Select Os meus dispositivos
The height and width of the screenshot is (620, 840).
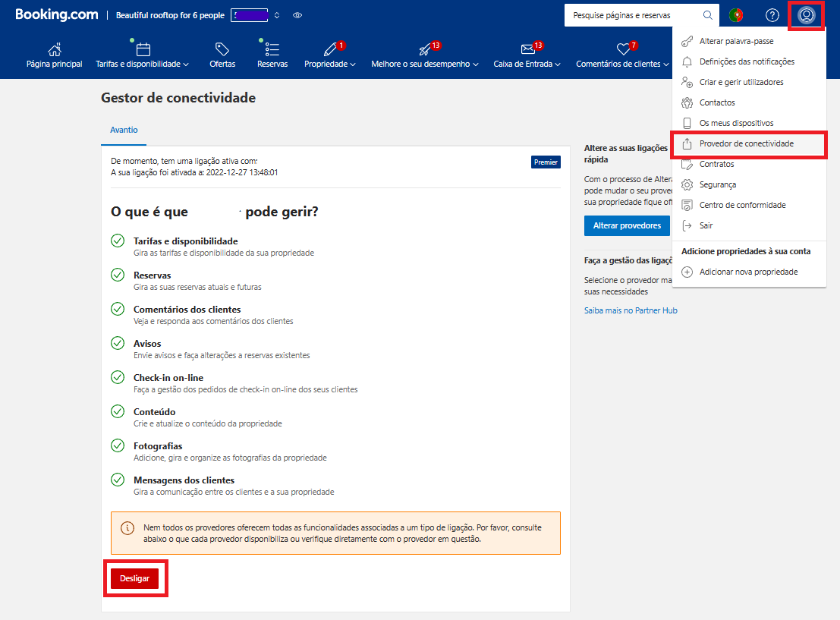point(749,123)
